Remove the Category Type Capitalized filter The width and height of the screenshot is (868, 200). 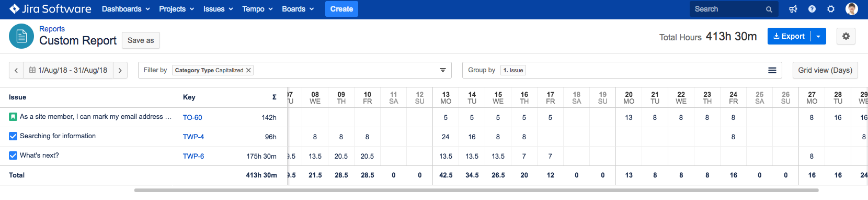click(x=249, y=70)
